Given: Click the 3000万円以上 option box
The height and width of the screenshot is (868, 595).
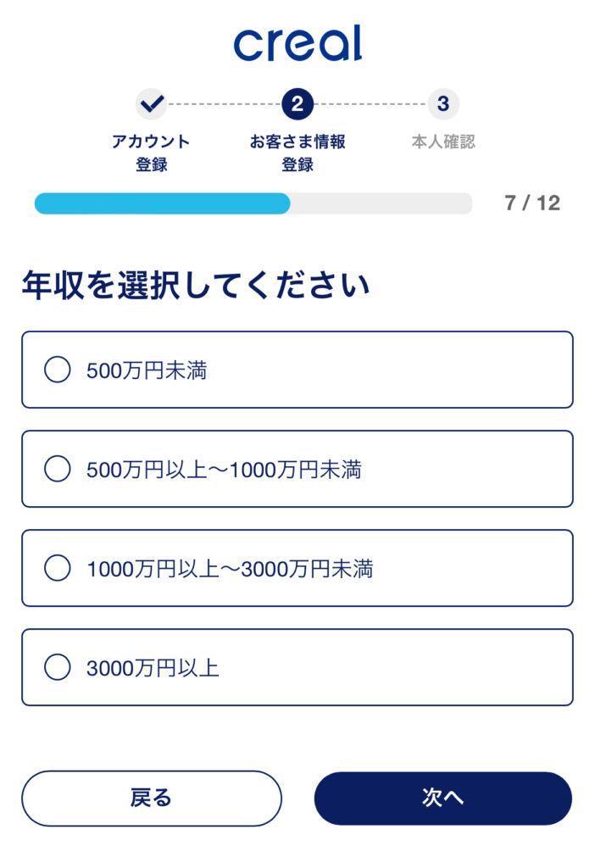Looking at the screenshot, I should [297, 667].
